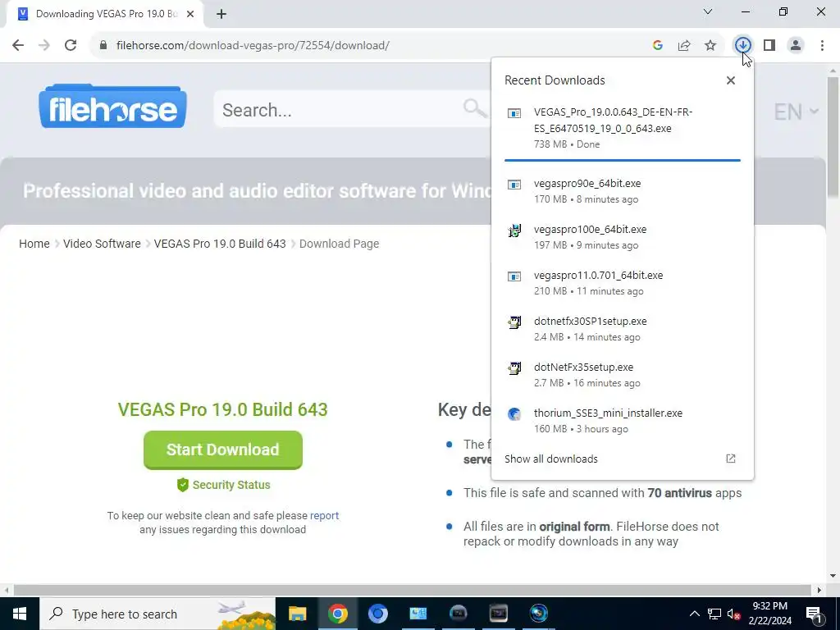The image size is (840, 630).
Task: Click the Google icon in address bar
Action: coord(658,45)
